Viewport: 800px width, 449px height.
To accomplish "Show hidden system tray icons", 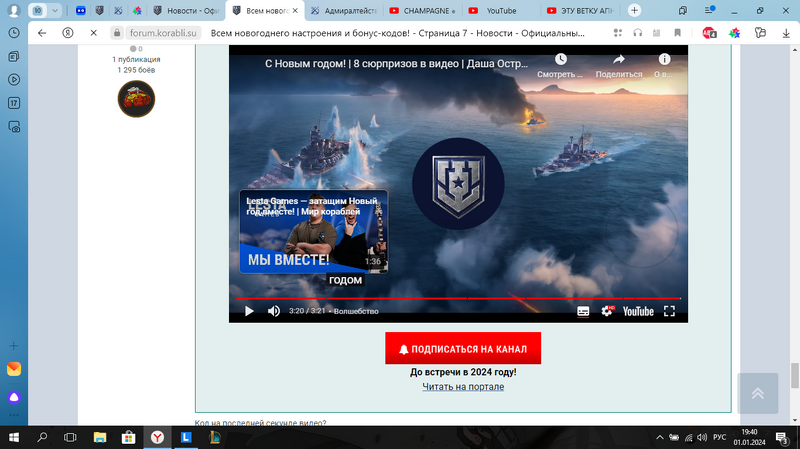I will pos(660,437).
